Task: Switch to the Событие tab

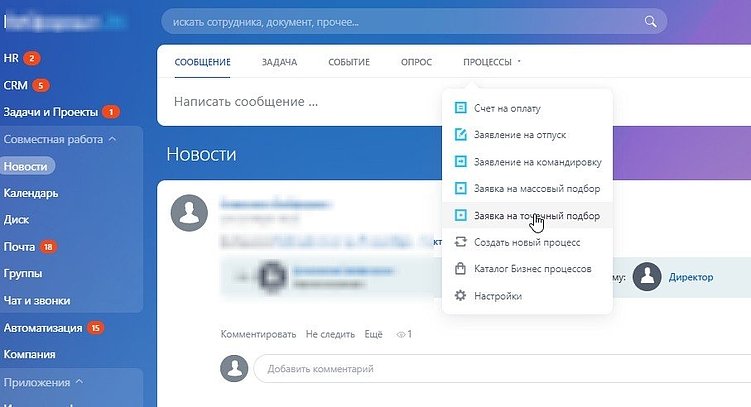Action: click(349, 62)
